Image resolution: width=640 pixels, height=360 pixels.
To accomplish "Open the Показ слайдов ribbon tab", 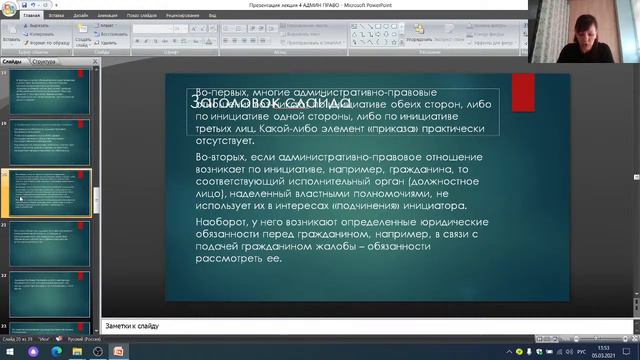I will pos(142,15).
